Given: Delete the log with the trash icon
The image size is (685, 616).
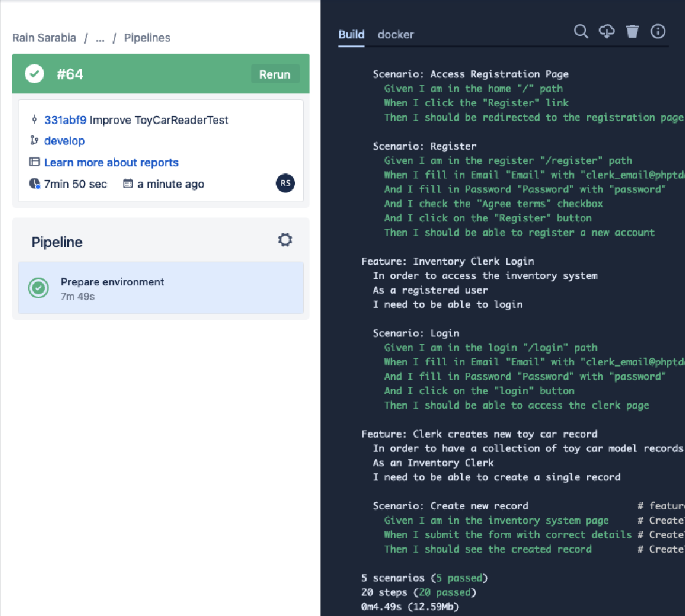Looking at the screenshot, I should (632, 31).
